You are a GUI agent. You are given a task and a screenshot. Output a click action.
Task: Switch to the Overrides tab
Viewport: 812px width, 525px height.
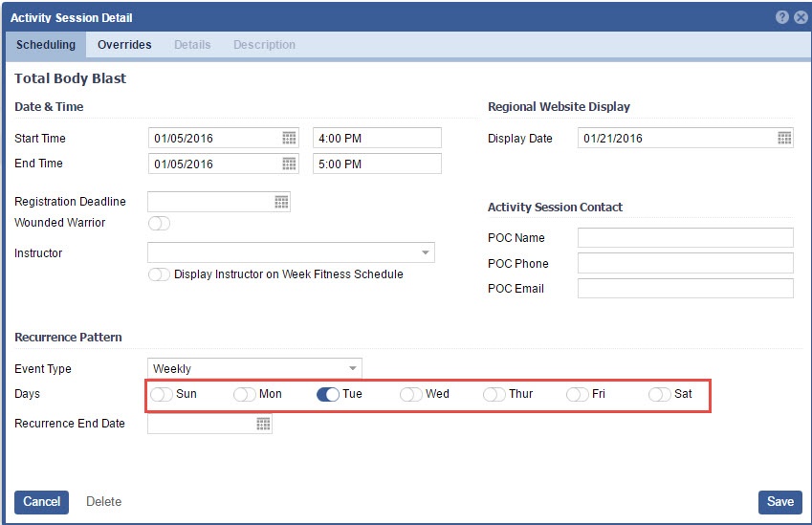tap(124, 45)
